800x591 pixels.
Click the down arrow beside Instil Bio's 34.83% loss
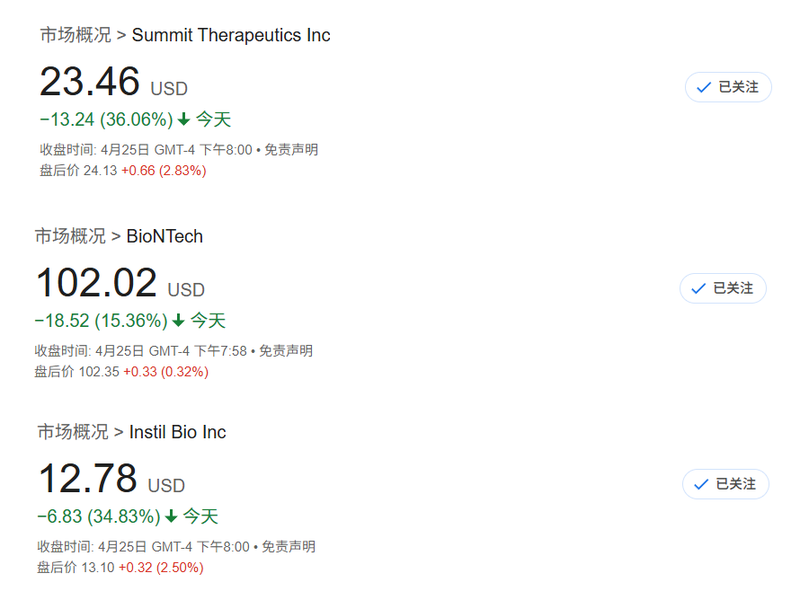coord(171,517)
